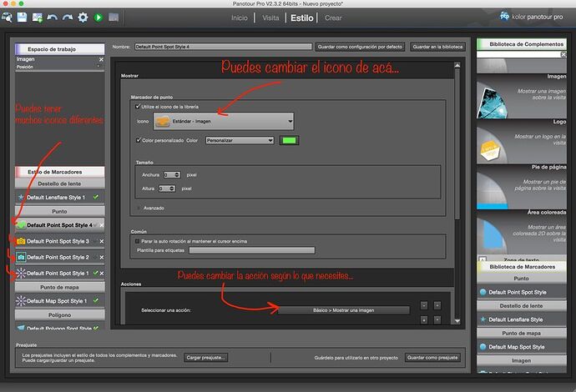Viewport: 576px width, 392px height.
Task: Click teal camera icon of Point Spot Style 2
Action: (x=21, y=257)
